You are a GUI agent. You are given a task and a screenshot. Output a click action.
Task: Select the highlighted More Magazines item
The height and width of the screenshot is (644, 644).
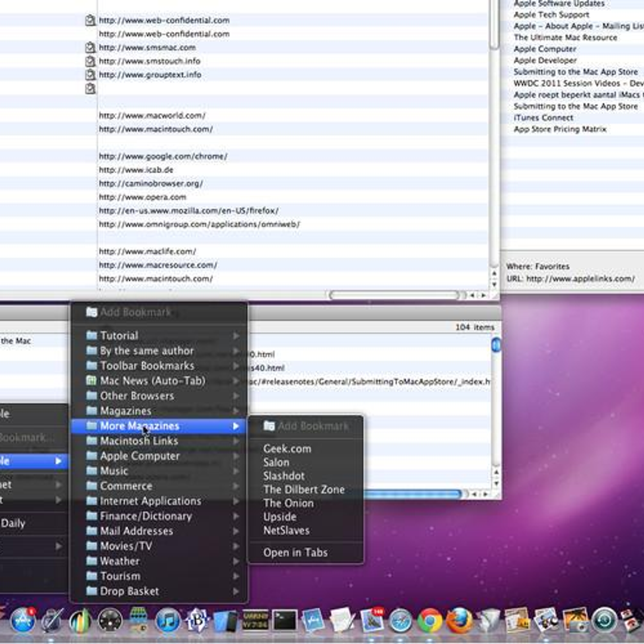tap(159, 426)
